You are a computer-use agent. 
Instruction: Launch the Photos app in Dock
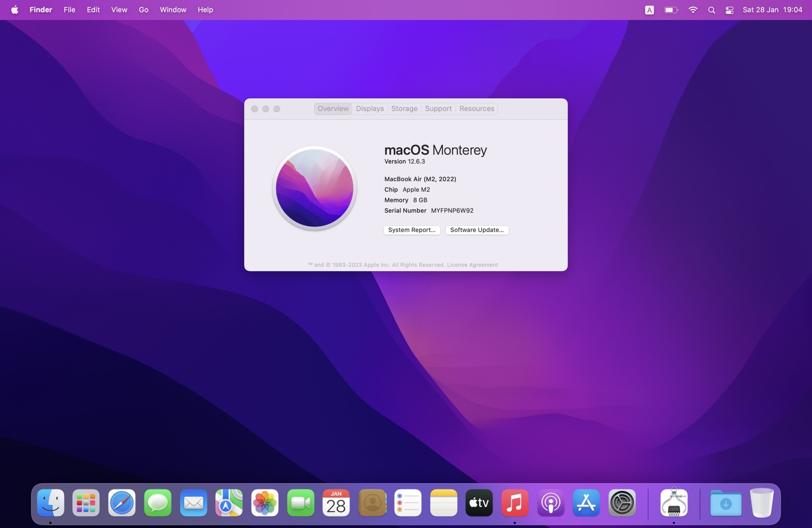click(x=265, y=503)
